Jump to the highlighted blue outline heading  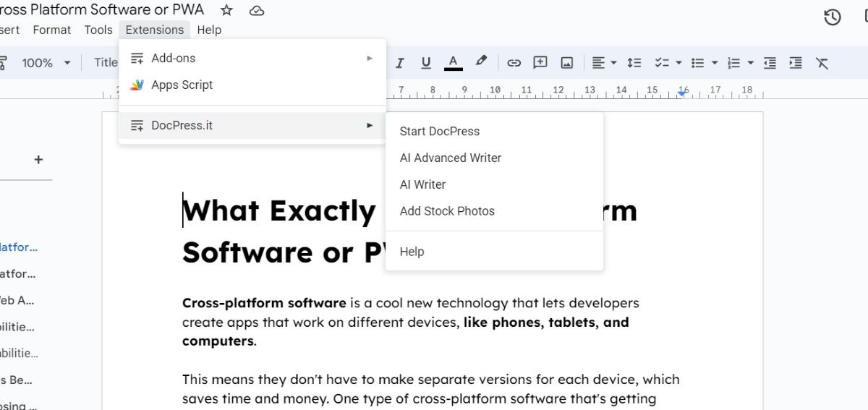coord(19,247)
